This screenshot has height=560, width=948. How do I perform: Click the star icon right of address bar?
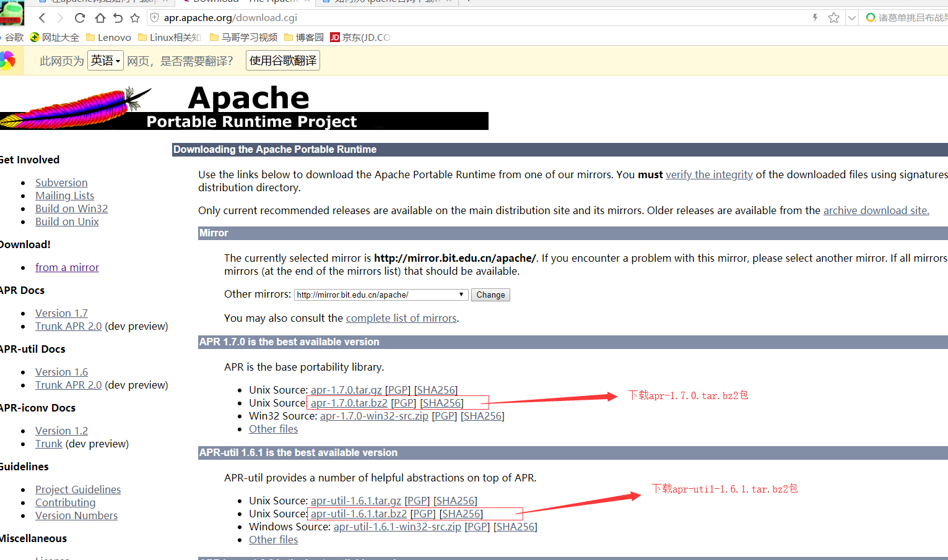[833, 18]
